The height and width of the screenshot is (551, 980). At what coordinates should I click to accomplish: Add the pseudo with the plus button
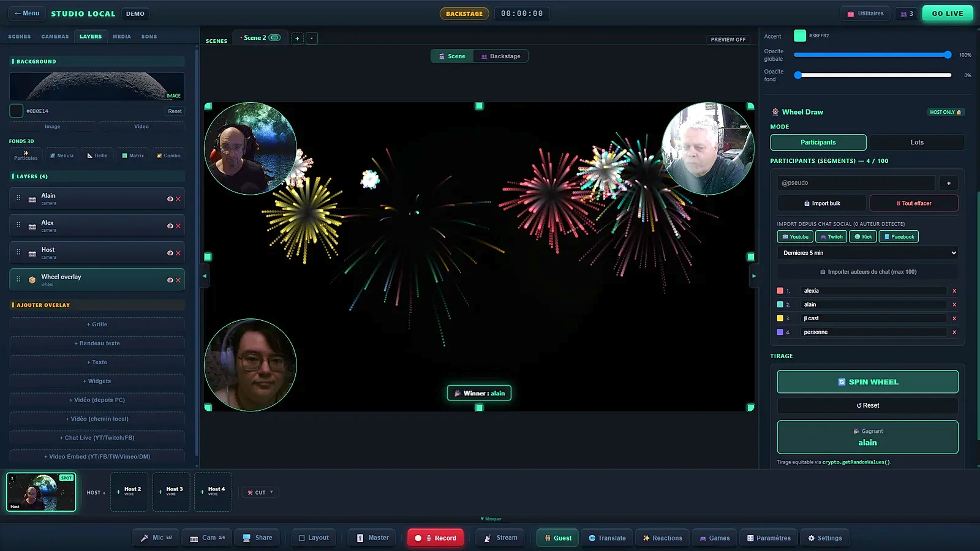[x=949, y=183]
